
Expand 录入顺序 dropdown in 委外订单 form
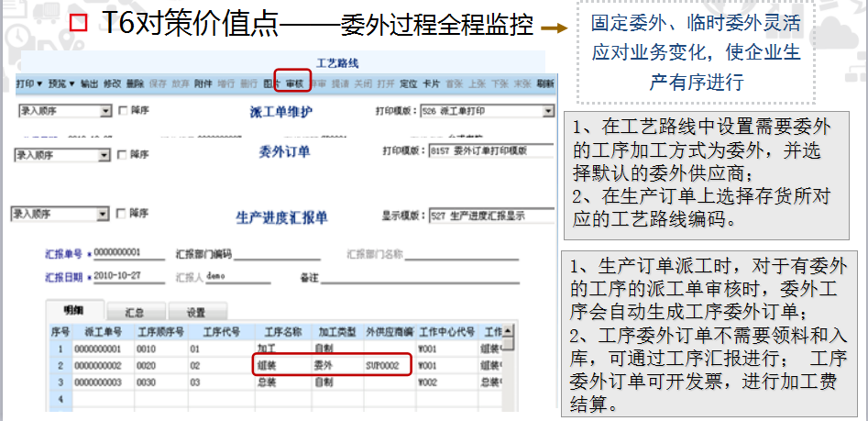(104, 156)
